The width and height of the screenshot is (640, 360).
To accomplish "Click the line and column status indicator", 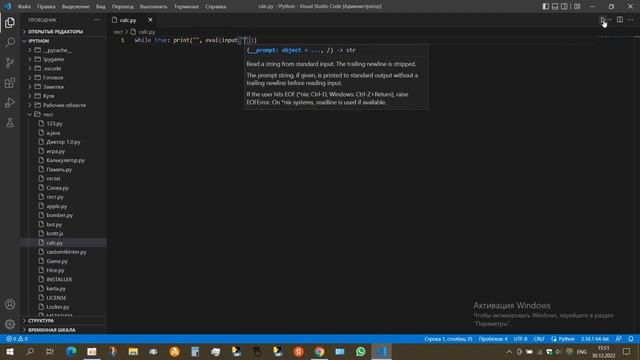I will pyautogui.click(x=448, y=339).
